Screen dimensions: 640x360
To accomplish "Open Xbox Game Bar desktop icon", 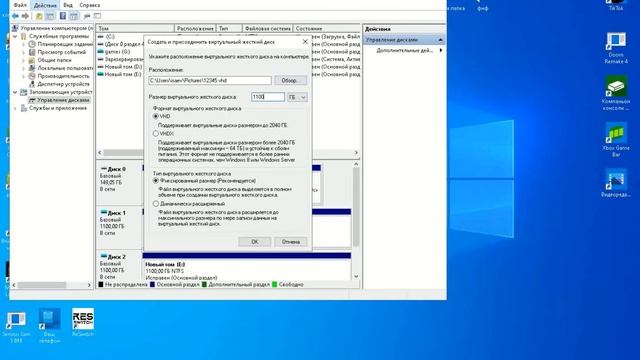I will click(x=616, y=139).
